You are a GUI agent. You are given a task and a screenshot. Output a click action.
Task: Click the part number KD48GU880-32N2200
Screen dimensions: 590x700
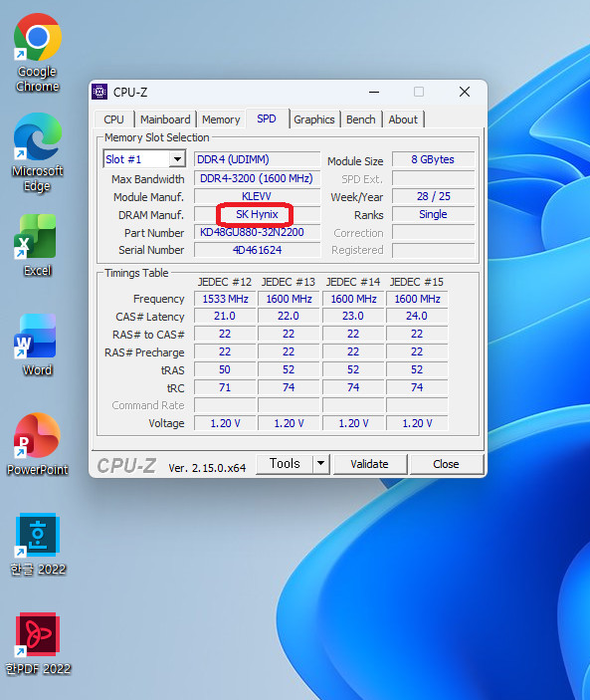pyautogui.click(x=257, y=233)
